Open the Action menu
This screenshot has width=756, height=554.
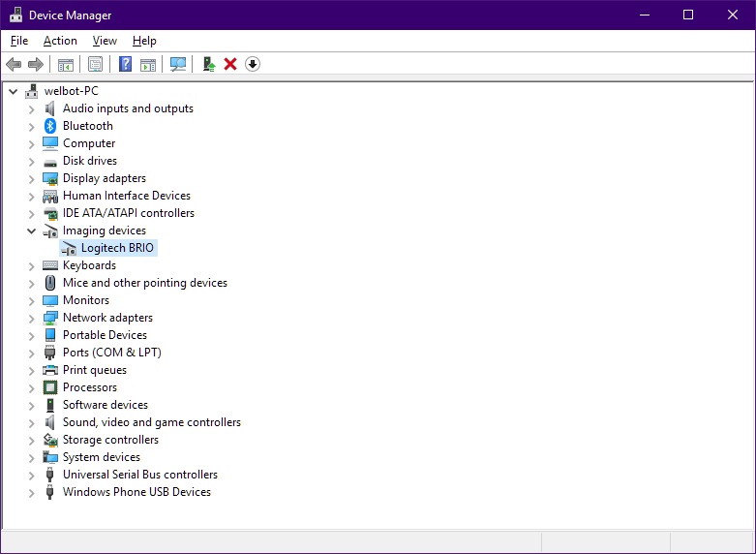[60, 41]
